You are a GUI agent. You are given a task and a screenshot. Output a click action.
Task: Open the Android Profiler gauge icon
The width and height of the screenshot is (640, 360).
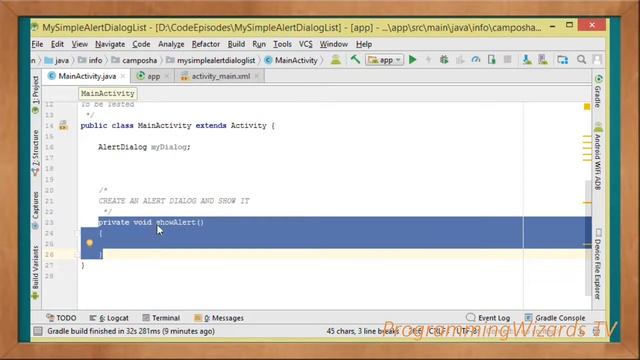pos(476,60)
